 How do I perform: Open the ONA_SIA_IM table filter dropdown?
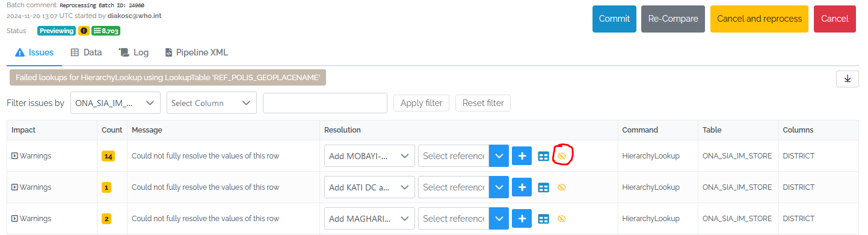click(x=115, y=103)
